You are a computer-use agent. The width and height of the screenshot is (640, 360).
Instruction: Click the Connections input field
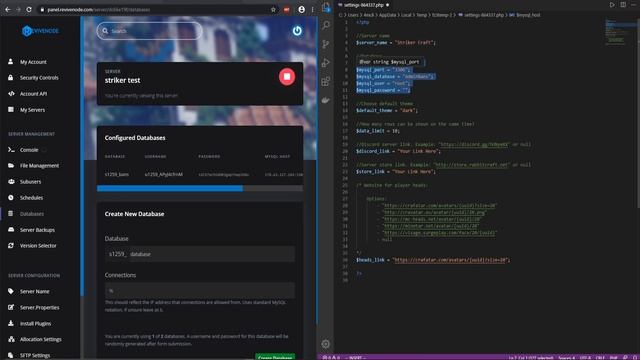(200, 291)
